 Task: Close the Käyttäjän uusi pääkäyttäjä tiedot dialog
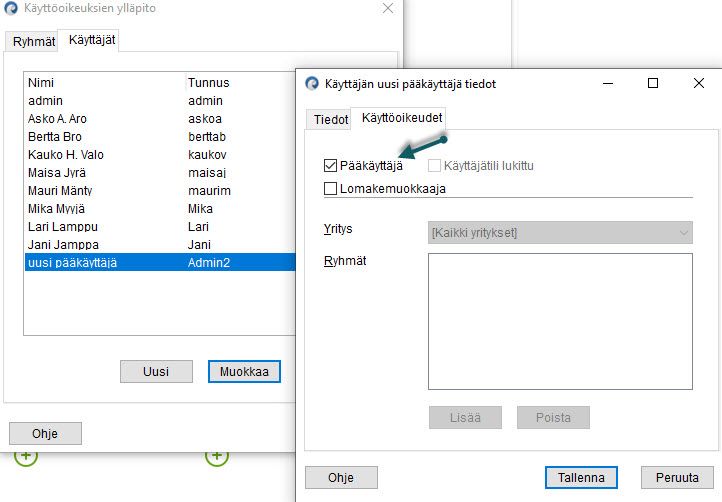coord(699,83)
